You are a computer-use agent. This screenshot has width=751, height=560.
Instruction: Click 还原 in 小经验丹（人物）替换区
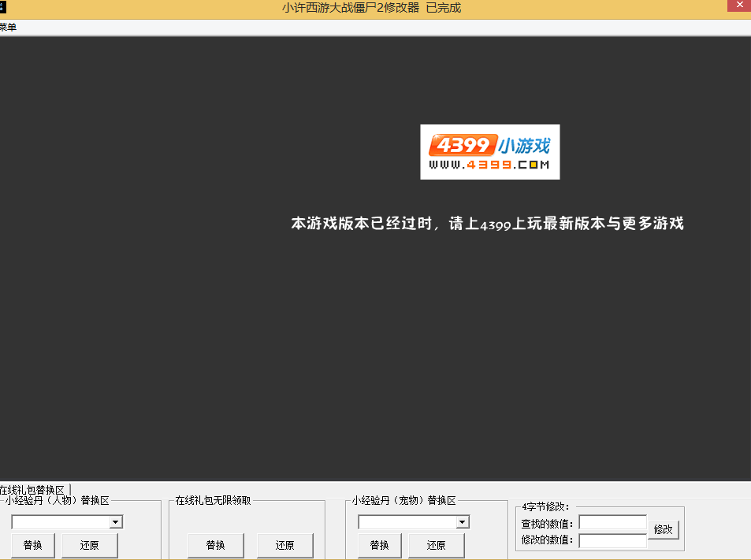90,545
